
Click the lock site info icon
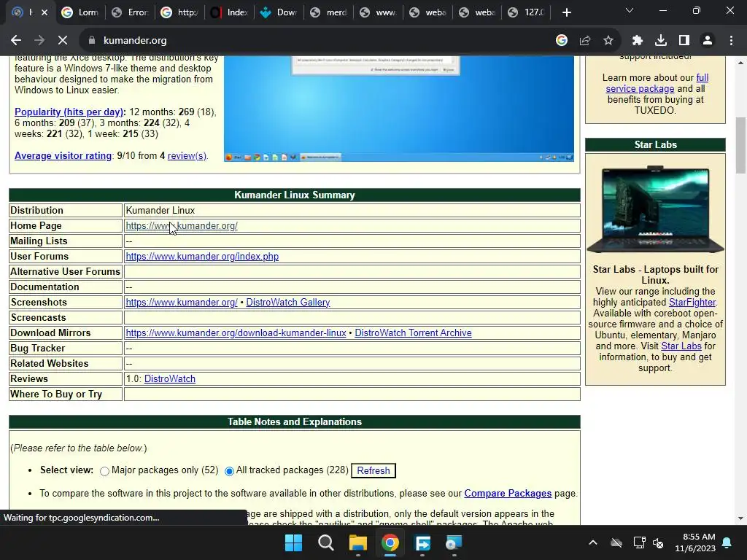[92, 41]
